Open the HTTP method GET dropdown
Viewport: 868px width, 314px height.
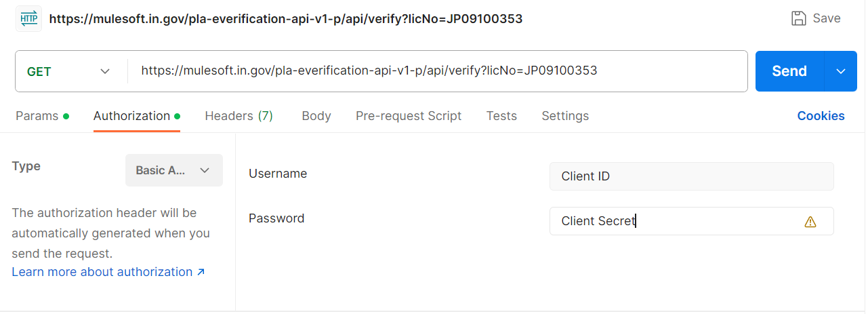coord(68,71)
